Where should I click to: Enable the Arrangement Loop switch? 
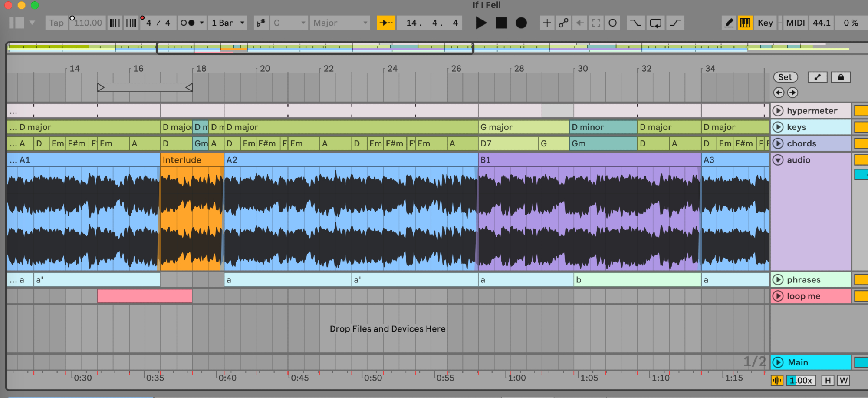[x=655, y=23]
